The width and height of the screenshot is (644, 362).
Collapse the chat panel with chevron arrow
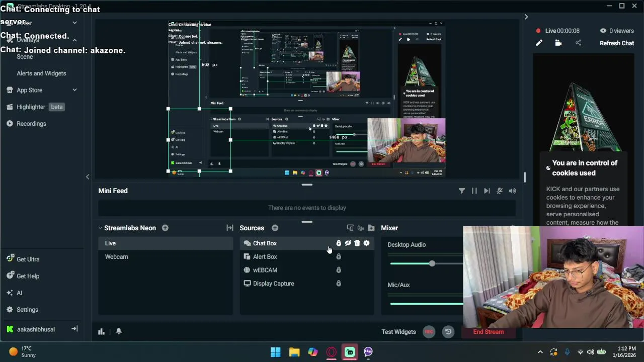(526, 17)
